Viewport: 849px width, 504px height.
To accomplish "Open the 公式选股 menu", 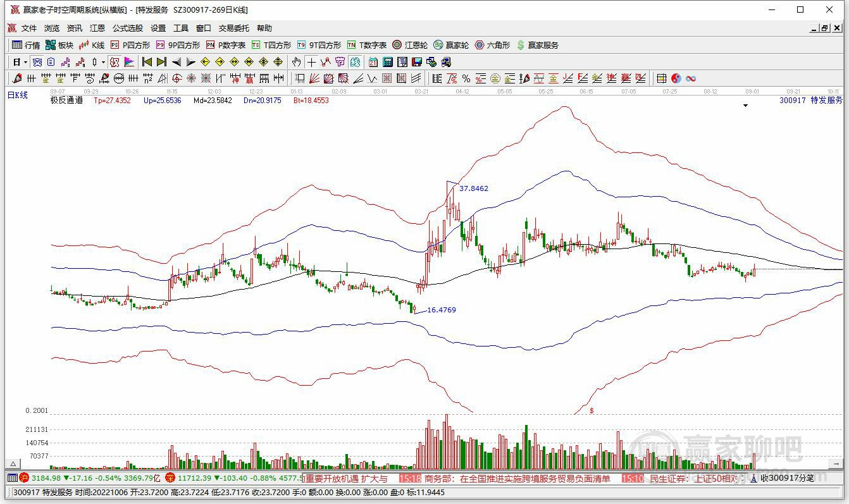I will 128,28.
